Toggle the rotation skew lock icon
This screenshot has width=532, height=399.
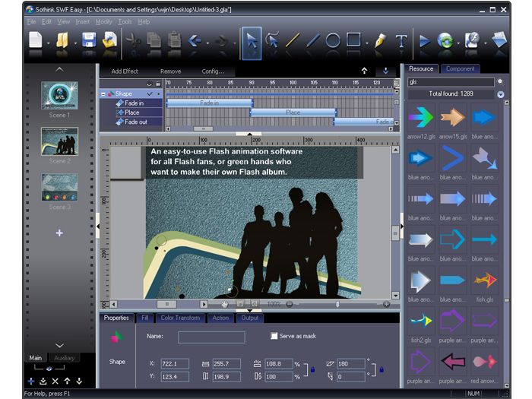coord(382,369)
